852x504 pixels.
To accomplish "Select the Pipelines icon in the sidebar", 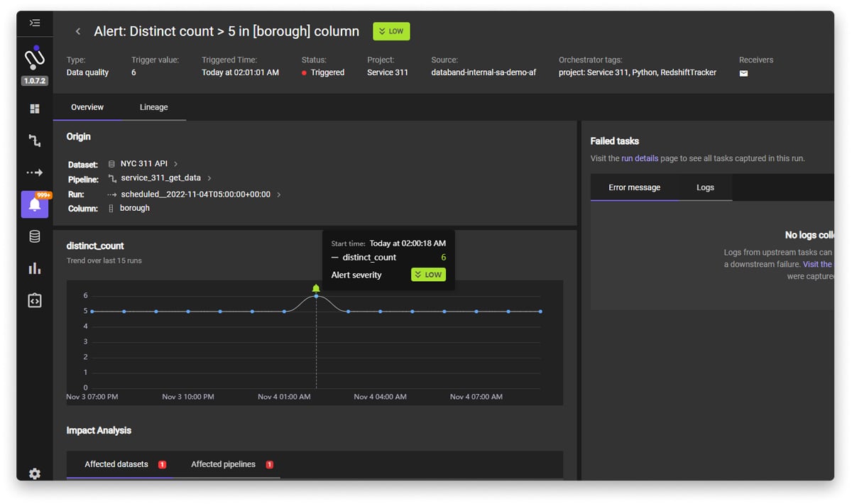I will [x=34, y=141].
